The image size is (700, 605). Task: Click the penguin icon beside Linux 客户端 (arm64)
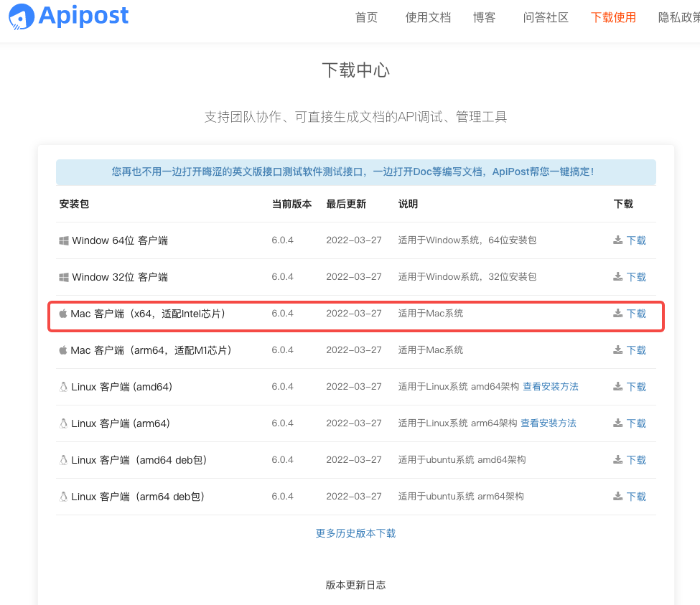63,423
